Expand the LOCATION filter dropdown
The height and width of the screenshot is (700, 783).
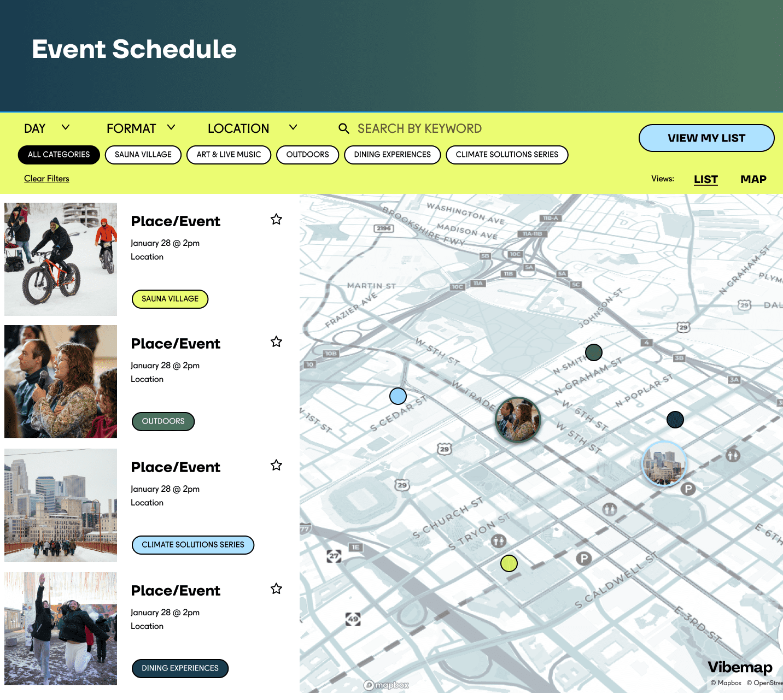[x=253, y=128]
